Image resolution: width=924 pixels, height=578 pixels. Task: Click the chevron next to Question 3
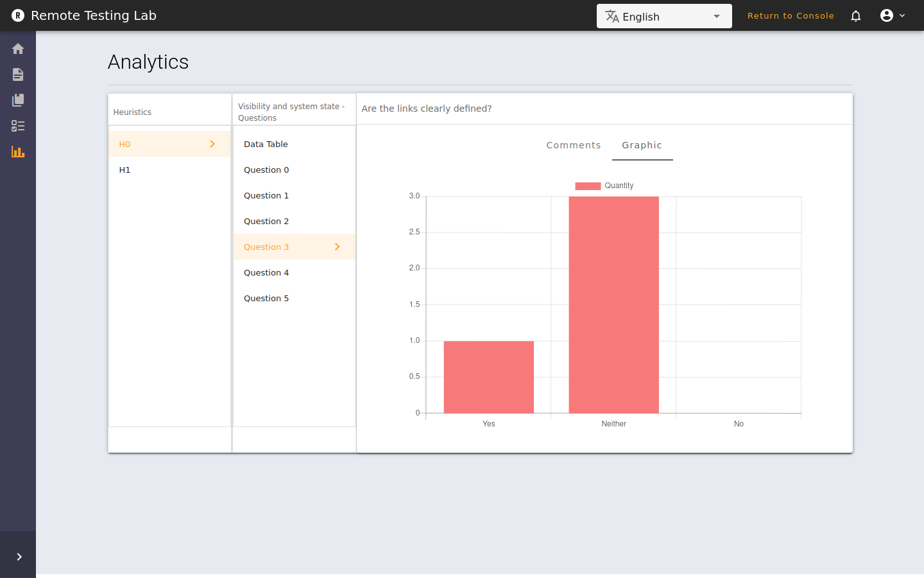point(338,247)
